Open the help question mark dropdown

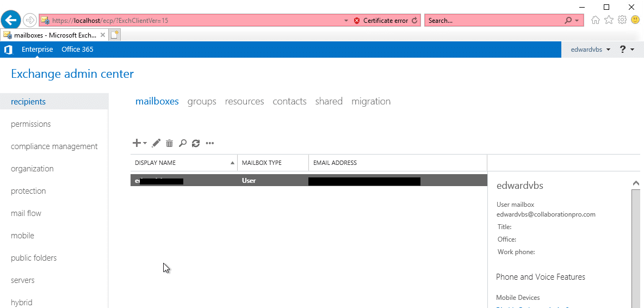[627, 50]
